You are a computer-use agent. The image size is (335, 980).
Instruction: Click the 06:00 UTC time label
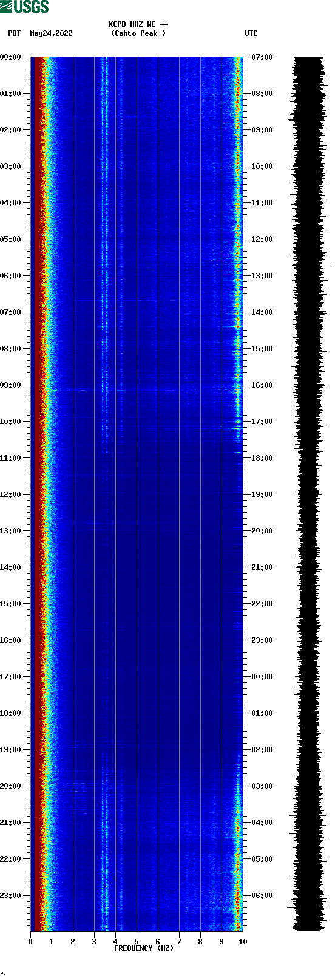(262, 896)
